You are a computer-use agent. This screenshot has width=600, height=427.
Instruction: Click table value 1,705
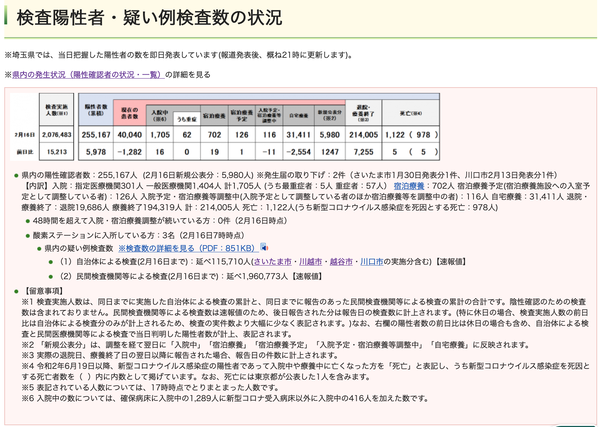[160, 135]
